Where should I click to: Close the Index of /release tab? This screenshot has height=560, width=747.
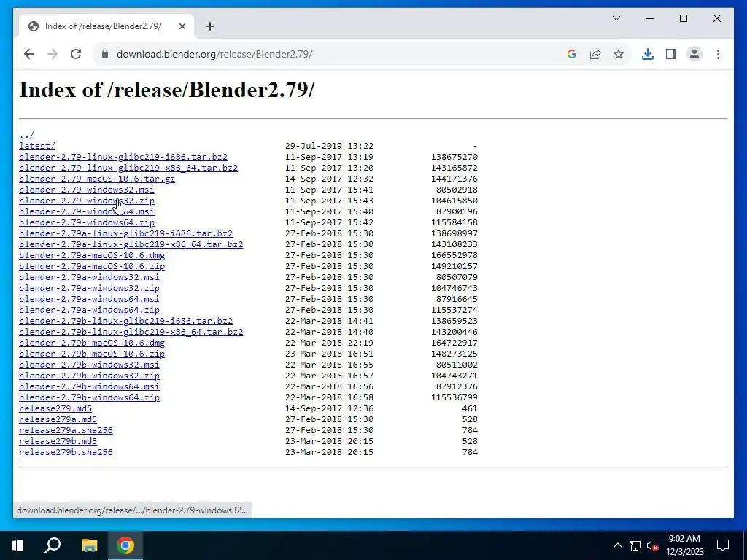point(182,26)
